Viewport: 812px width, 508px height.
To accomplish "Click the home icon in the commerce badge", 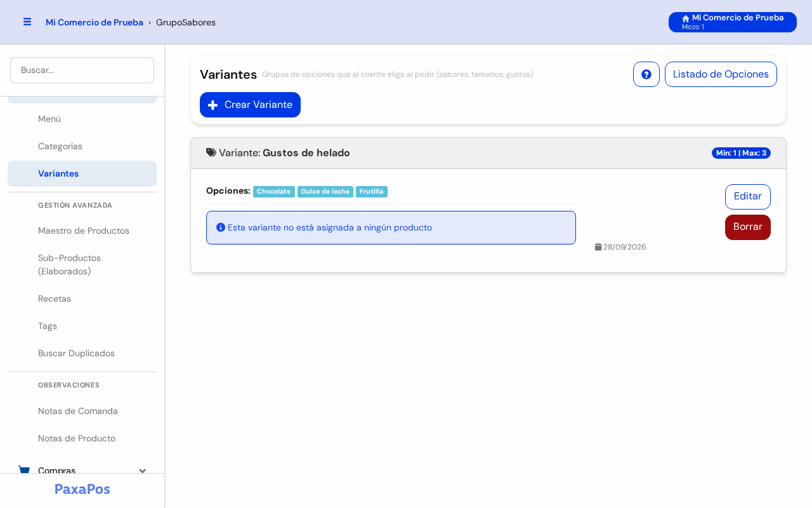I will coord(686,18).
